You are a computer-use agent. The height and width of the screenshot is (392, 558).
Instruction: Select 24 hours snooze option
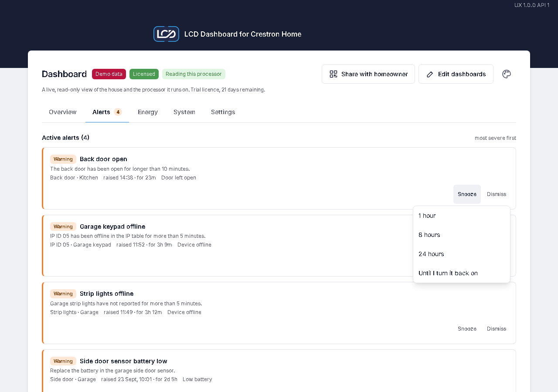tap(462, 254)
